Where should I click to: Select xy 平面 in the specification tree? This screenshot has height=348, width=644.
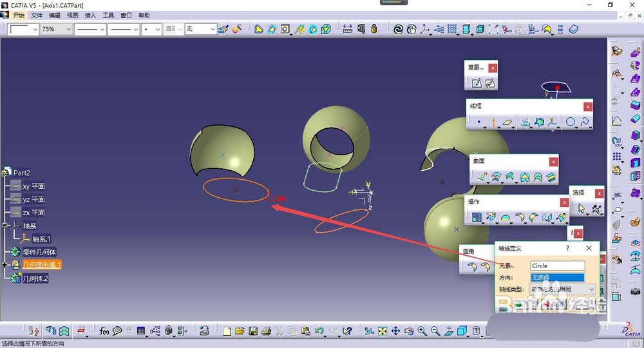click(33, 186)
